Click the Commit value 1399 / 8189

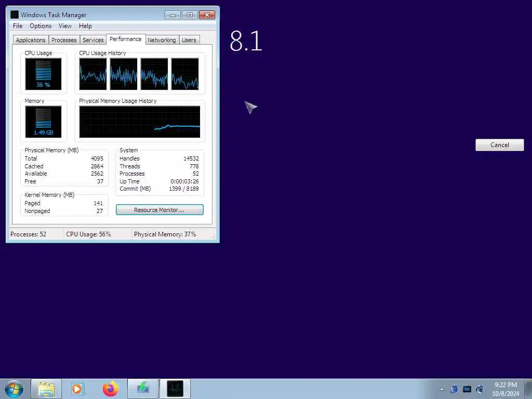(184, 189)
